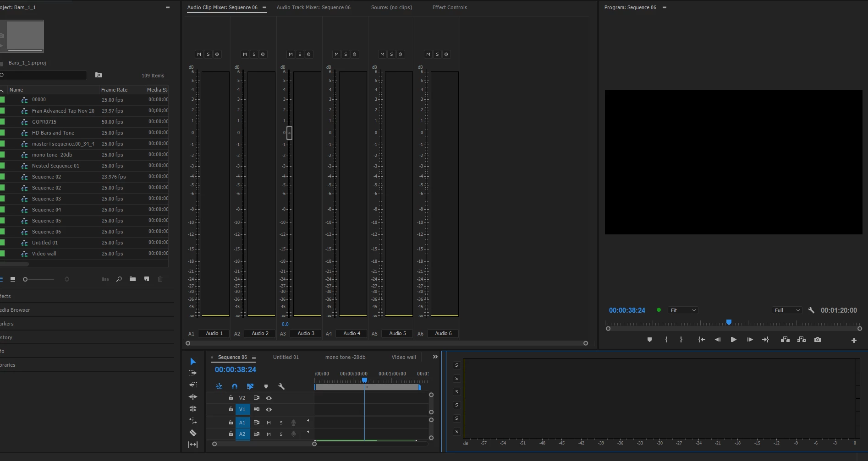
Task: Toggle V2 track output eye
Action: coord(269,398)
